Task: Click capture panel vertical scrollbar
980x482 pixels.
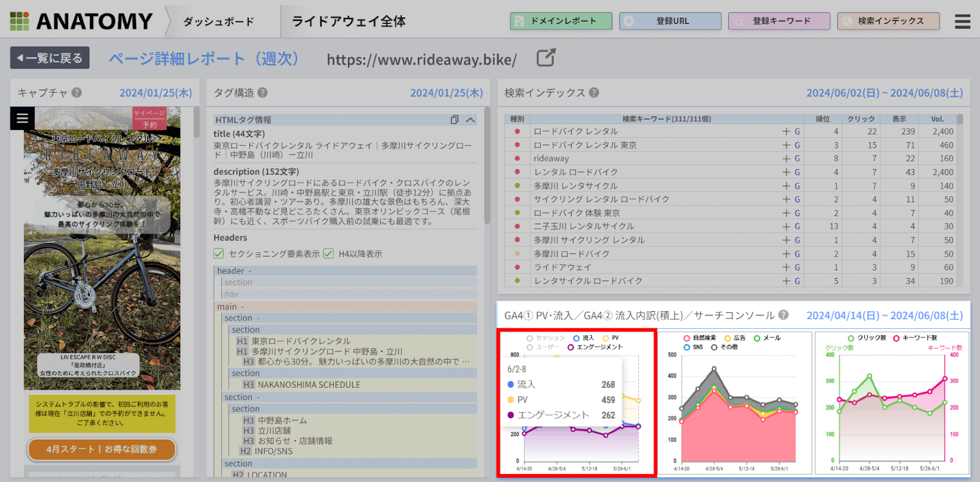Action: (x=196, y=122)
